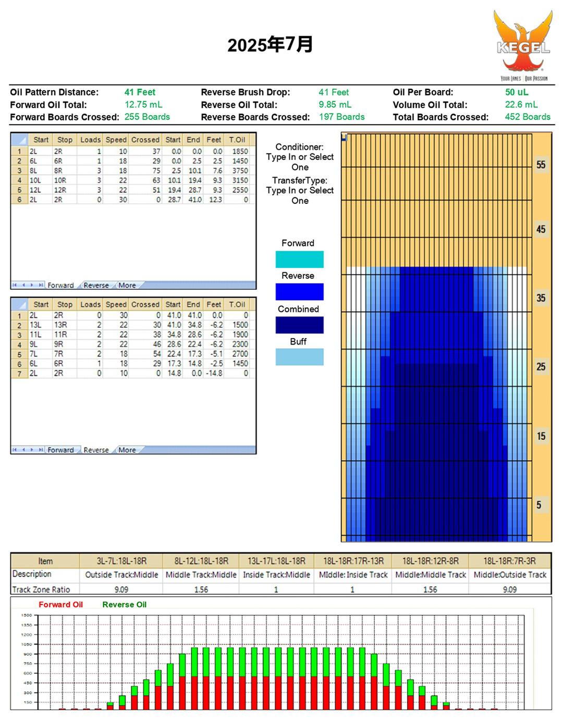563x728 pixels.
Task: Click the 13L-17L:18L-18R zone header
Action: tap(276, 561)
